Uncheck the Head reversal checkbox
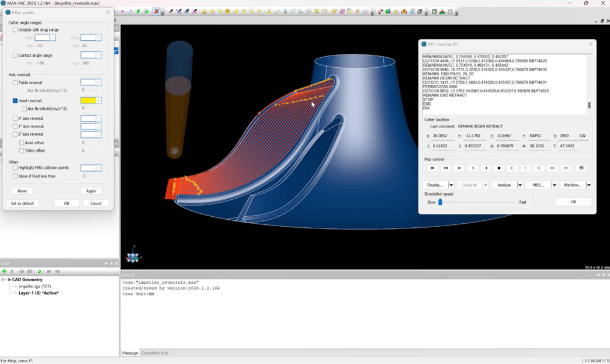This screenshot has width=610, height=364. (x=15, y=100)
